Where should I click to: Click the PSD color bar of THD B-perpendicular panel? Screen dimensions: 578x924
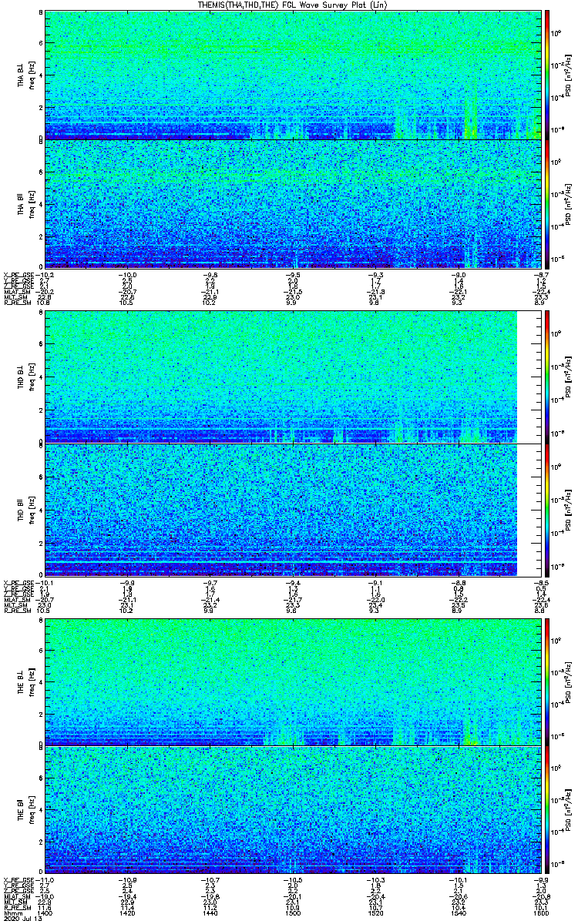(x=548, y=377)
